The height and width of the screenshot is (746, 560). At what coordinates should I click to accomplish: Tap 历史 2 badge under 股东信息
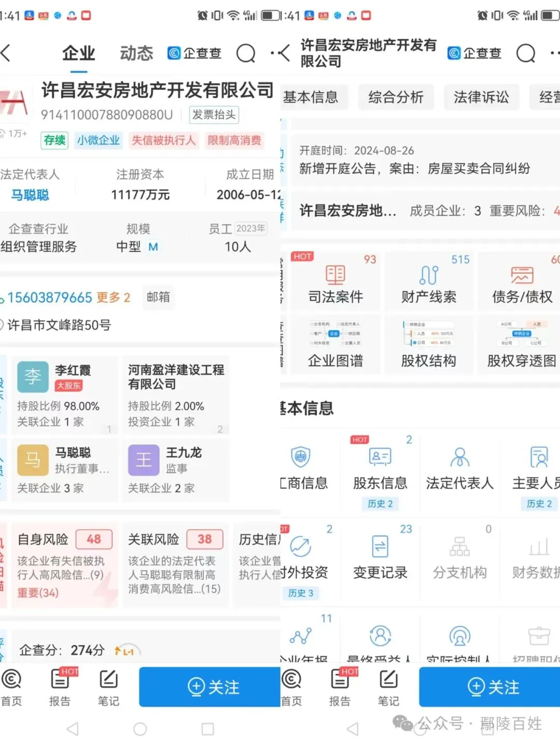380,504
